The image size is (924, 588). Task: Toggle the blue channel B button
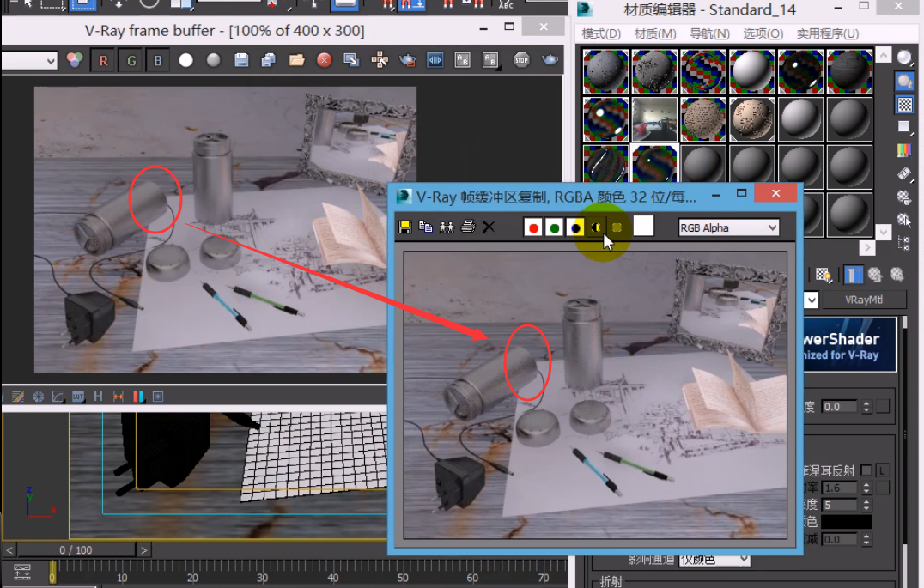(158, 60)
